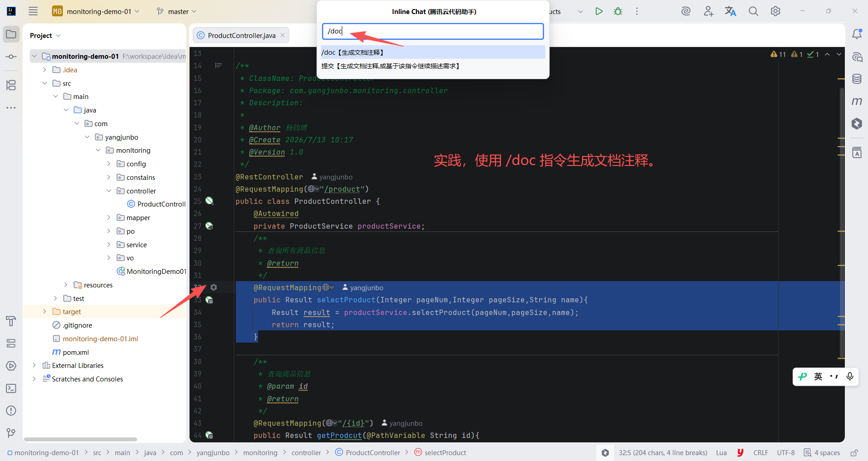Viewport: 868px width, 461px height.
Task: Switch to ProductController.java tab
Action: coord(241,35)
